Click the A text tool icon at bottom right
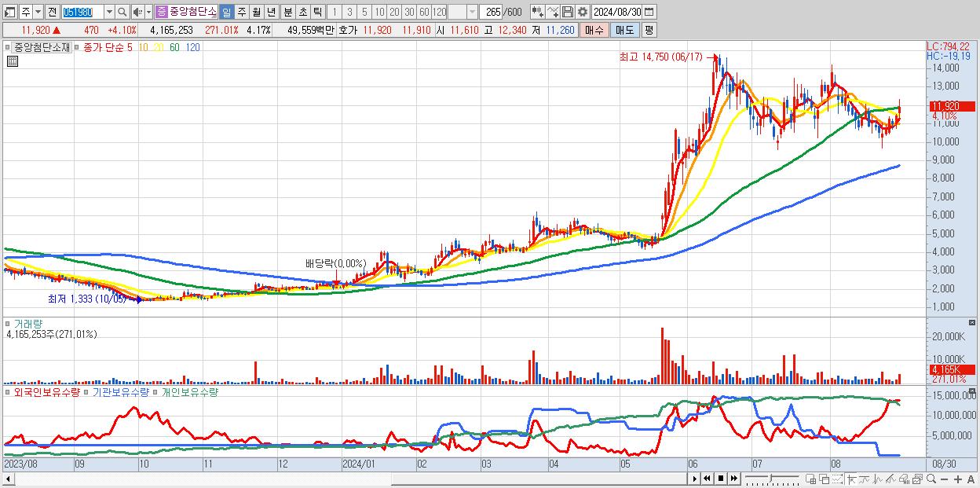 [x=971, y=479]
